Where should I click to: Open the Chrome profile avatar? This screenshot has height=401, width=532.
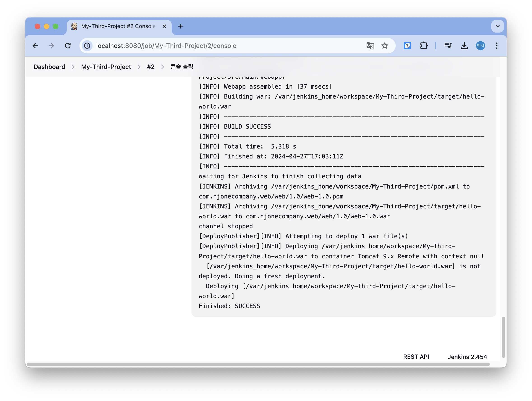[x=480, y=46]
